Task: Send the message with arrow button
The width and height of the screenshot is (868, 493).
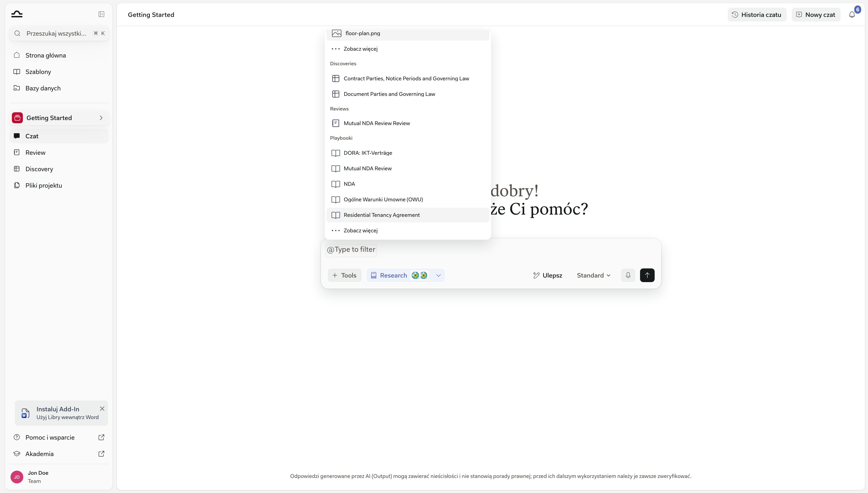Action: 647,275
